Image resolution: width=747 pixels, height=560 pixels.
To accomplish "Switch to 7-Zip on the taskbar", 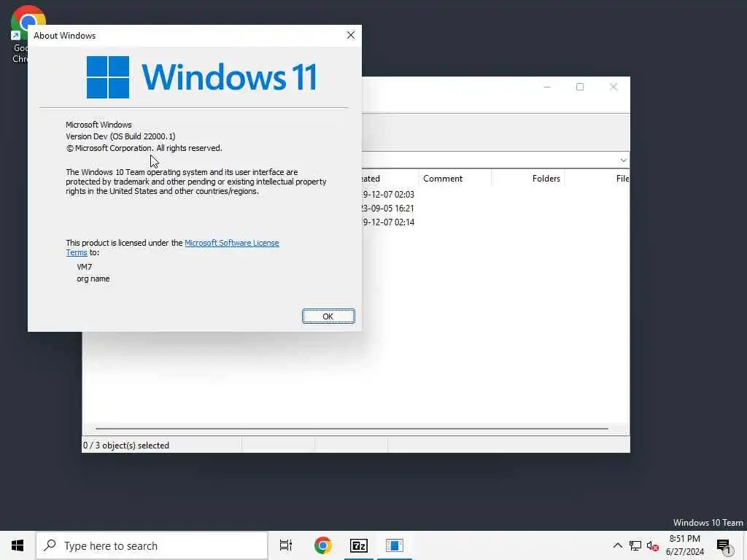I will tap(359, 545).
